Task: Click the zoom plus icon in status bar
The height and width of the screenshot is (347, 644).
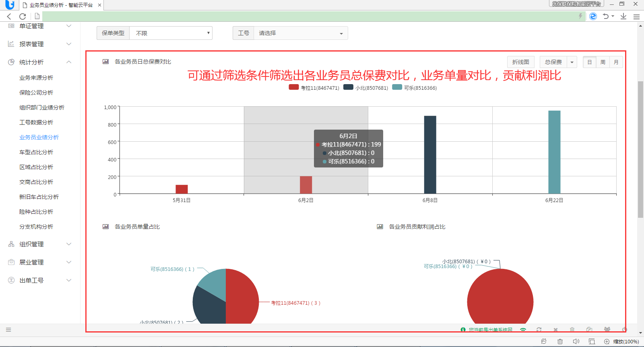Action: click(607, 341)
